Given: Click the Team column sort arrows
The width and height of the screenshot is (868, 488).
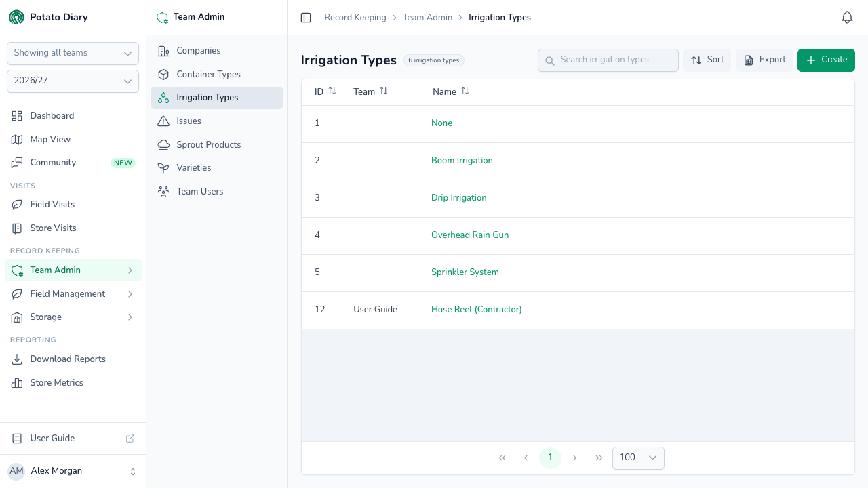Looking at the screenshot, I should (384, 91).
